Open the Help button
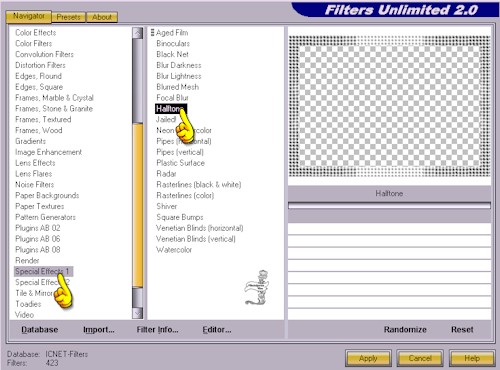Image resolution: width=500 pixels, height=370 pixels. (x=472, y=358)
